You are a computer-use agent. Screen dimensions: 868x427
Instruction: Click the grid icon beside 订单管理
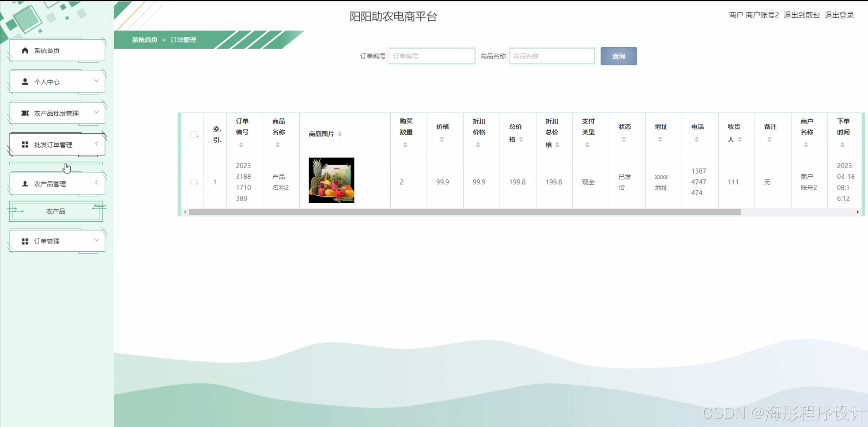click(25, 241)
